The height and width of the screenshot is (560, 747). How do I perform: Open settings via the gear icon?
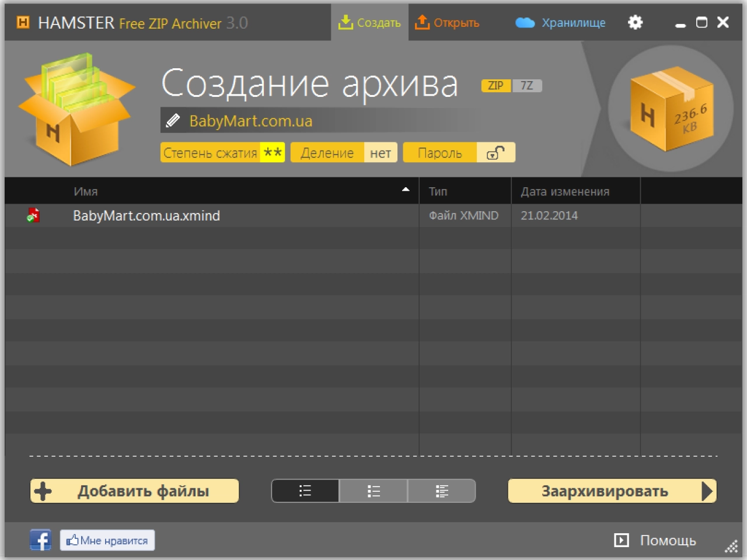(635, 22)
